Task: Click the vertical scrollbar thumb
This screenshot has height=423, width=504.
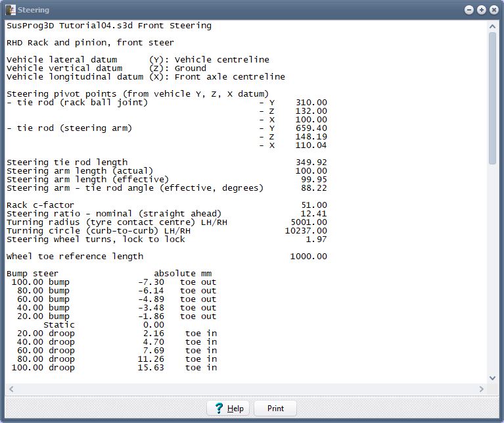Action: pyautogui.click(x=493, y=99)
